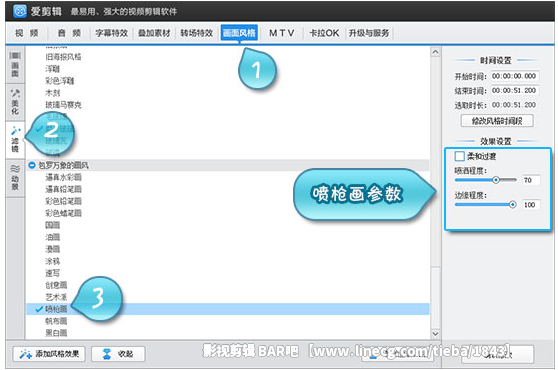The width and height of the screenshot is (558, 370).
Task: Switch to the 字幕特效 tab
Action: point(111,33)
